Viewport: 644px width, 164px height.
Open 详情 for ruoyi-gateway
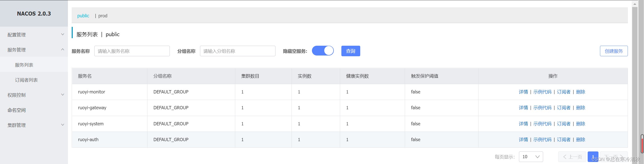(523, 108)
